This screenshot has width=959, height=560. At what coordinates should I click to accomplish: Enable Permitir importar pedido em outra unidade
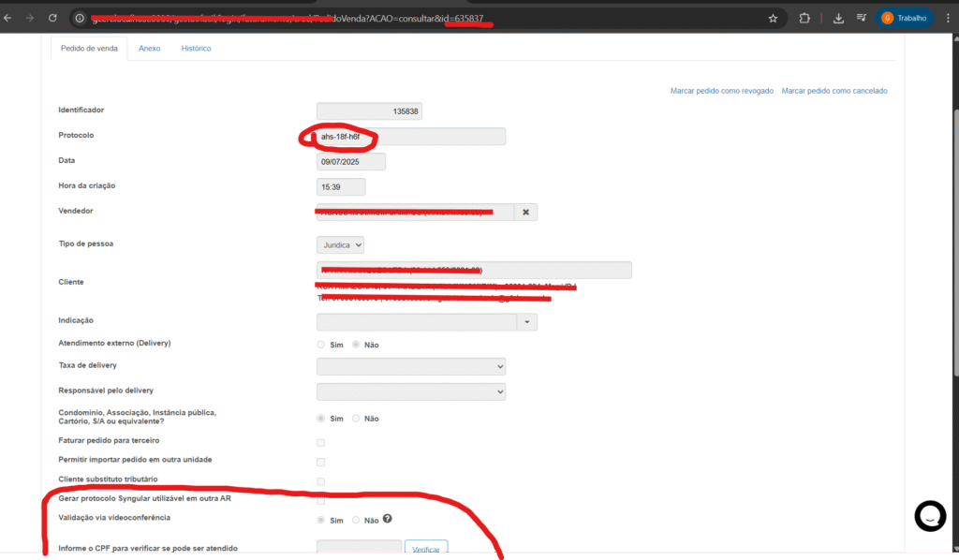point(321,462)
